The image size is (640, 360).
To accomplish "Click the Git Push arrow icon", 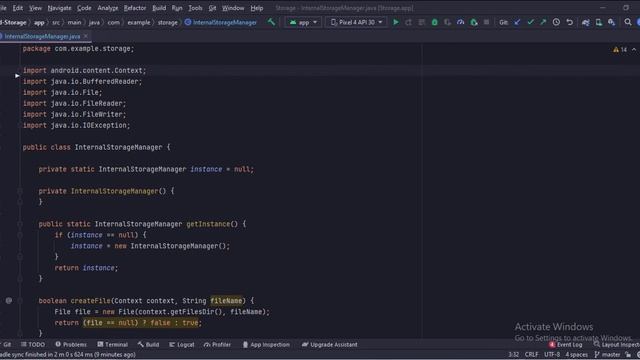I will 543,22.
